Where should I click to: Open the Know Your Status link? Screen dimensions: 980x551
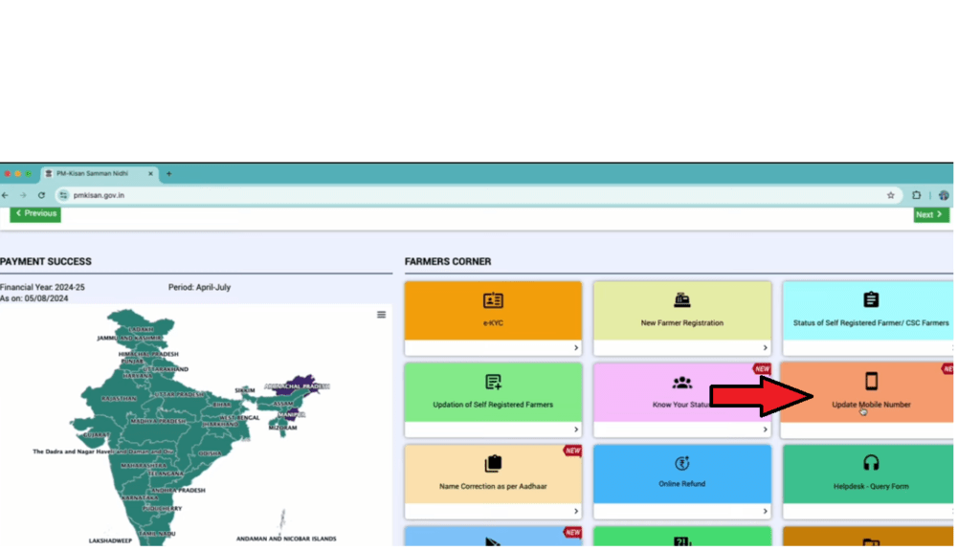click(x=681, y=405)
